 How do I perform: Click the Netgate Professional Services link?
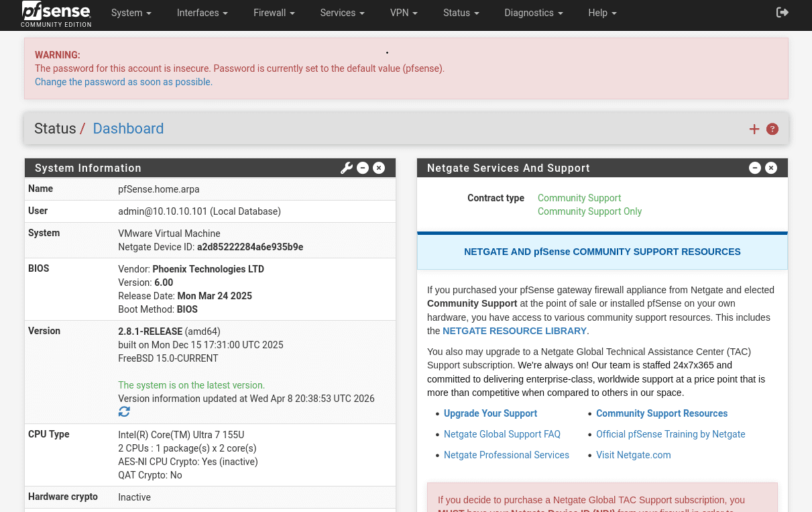tap(506, 455)
